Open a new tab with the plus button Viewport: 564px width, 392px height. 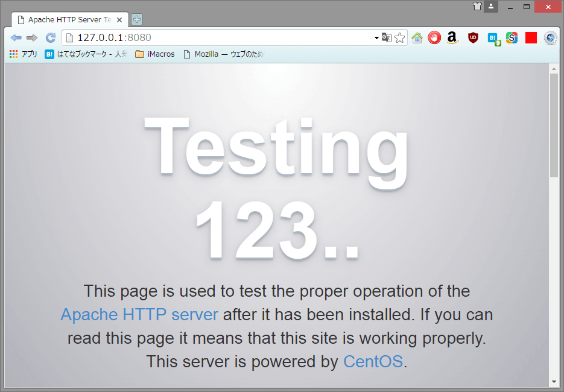coord(137,19)
